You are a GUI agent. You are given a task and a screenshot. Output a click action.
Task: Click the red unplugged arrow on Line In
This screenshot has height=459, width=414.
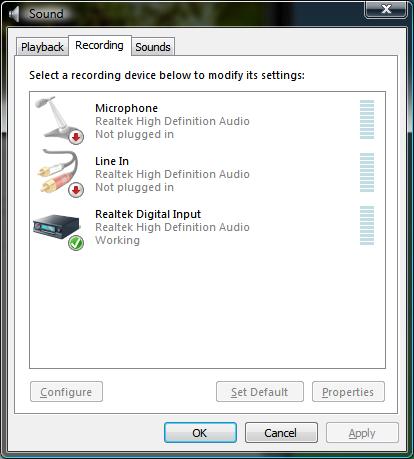[x=76, y=190]
